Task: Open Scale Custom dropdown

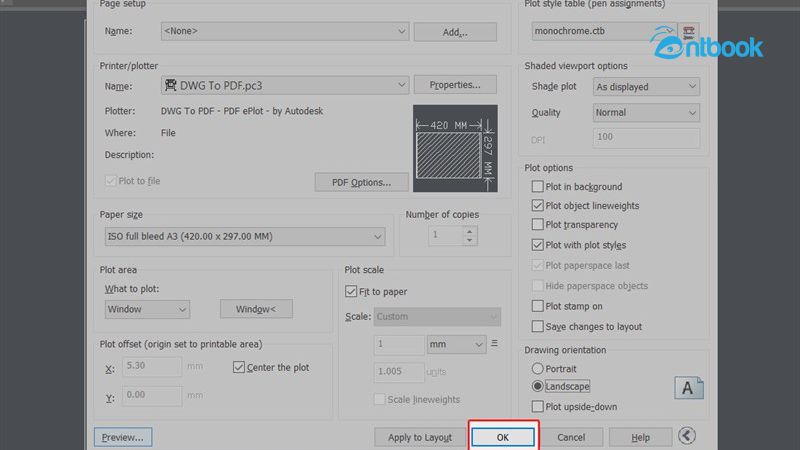Action: click(x=437, y=316)
